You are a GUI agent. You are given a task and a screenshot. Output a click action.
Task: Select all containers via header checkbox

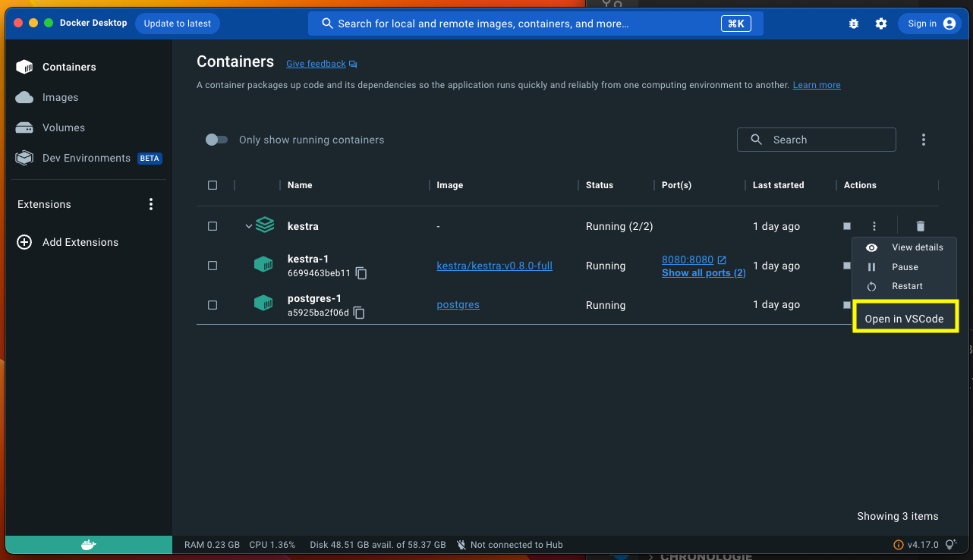[x=213, y=184]
